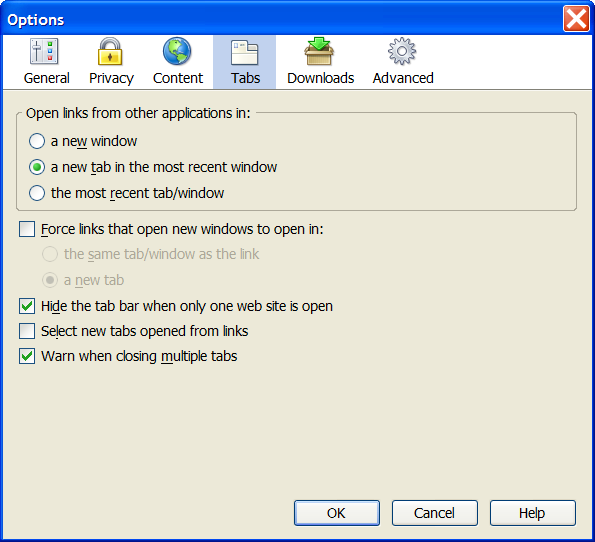
Task: Select the Tabs folder icon
Action: click(245, 52)
